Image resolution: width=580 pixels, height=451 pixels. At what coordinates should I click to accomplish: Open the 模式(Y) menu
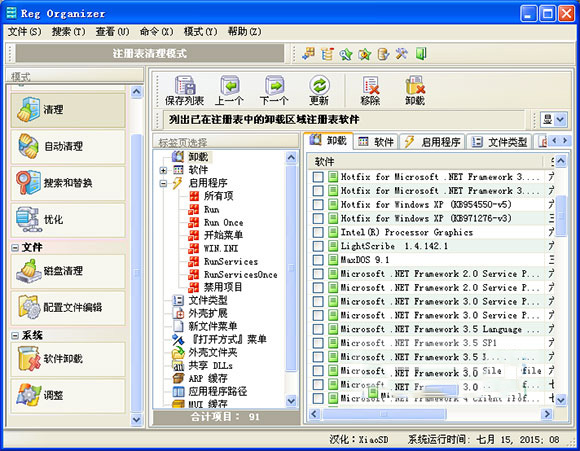200,32
